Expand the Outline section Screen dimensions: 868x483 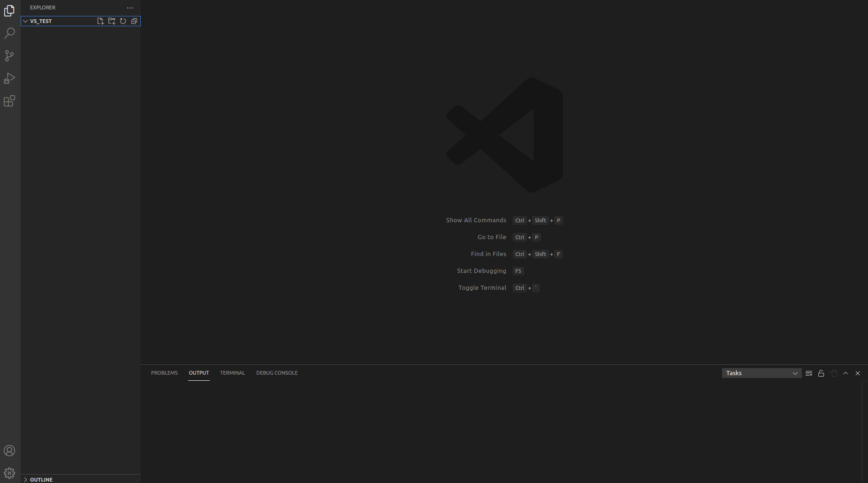pyautogui.click(x=81, y=479)
